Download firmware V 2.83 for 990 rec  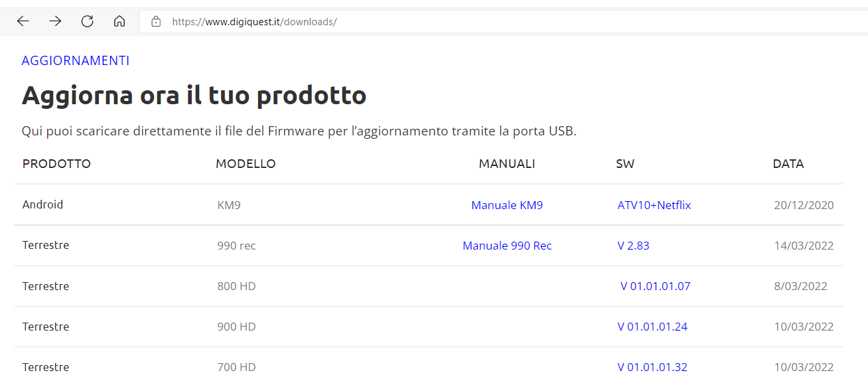click(x=633, y=245)
